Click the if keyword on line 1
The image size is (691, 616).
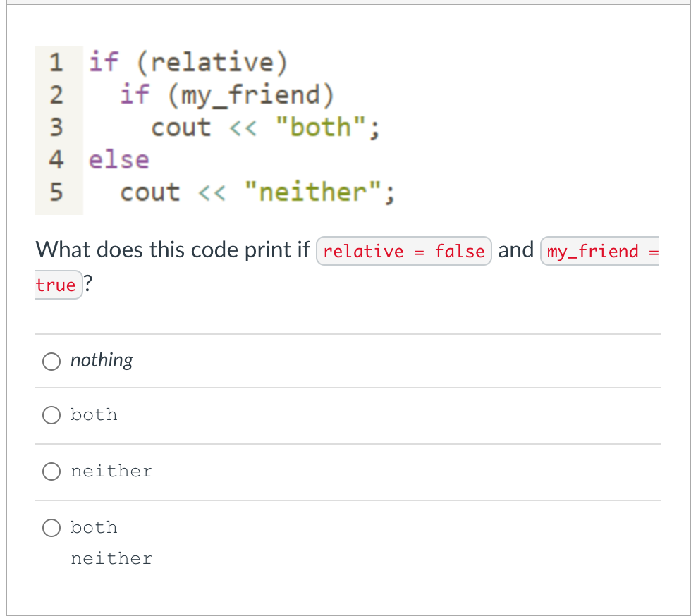pos(104,62)
